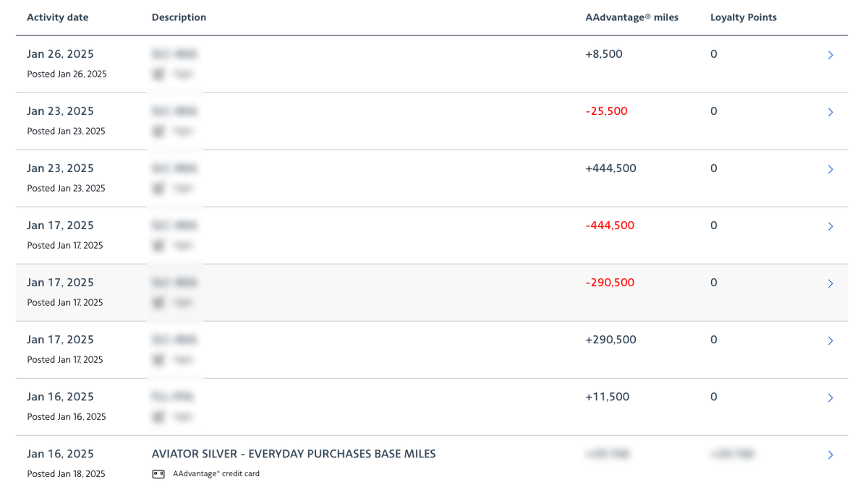Open the AVIATOR SILVER everyday purchases description
Screen dimensions: 868x490
293,453
